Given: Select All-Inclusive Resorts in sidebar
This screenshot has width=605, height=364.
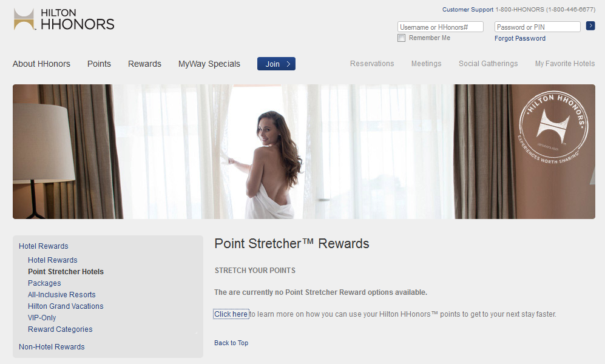Looking at the screenshot, I should pos(61,295).
